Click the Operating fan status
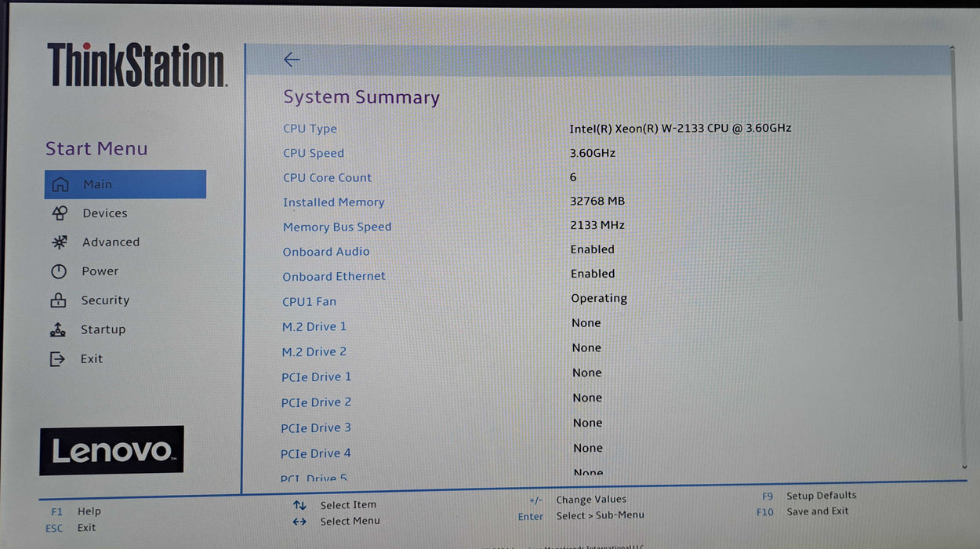 [599, 299]
